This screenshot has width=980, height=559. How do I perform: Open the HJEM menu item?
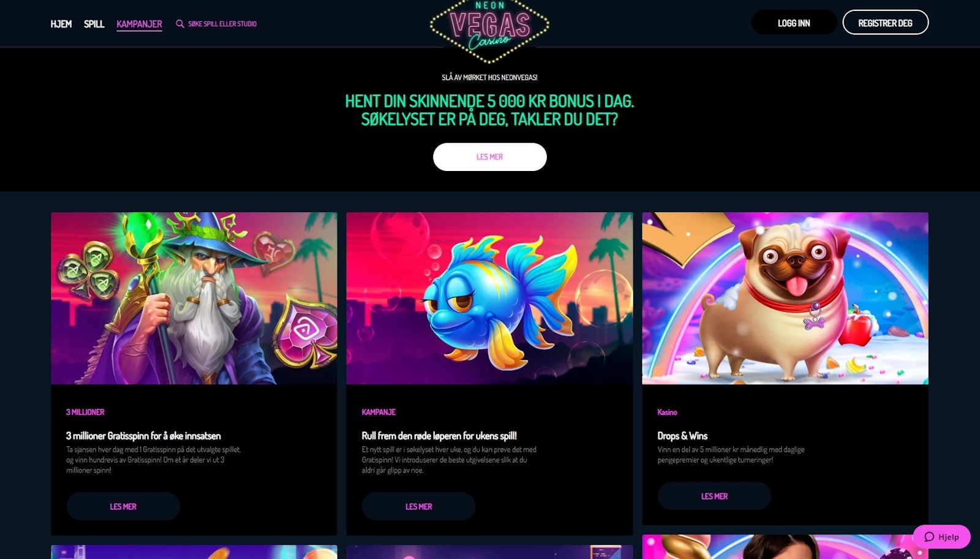pos(61,24)
